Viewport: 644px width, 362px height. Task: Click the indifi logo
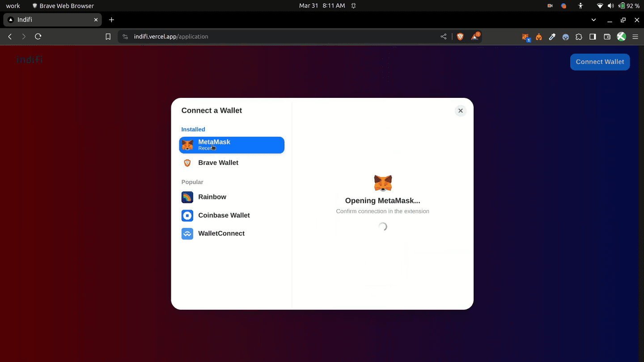tap(30, 59)
